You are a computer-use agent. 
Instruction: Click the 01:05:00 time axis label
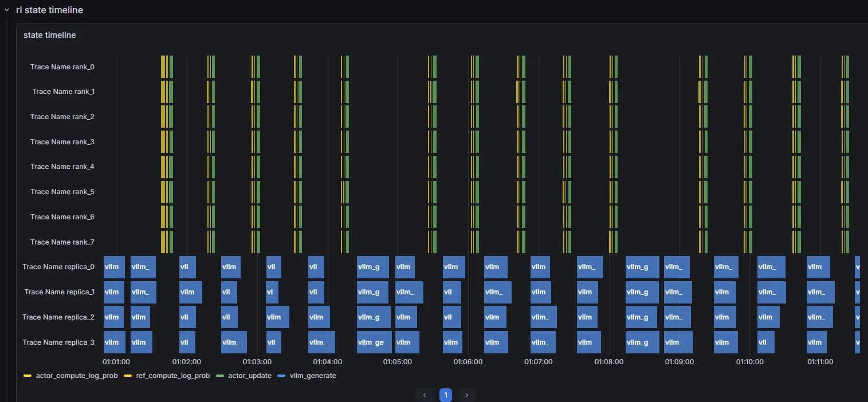click(398, 362)
